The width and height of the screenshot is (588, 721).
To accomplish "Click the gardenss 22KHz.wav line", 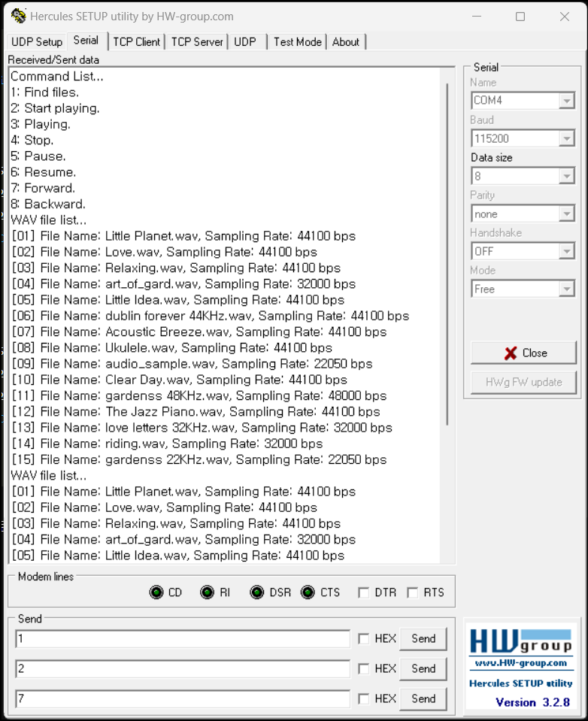I will tap(199, 460).
